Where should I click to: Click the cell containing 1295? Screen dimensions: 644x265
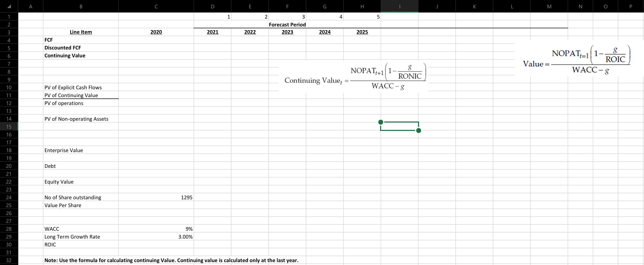[x=156, y=197]
